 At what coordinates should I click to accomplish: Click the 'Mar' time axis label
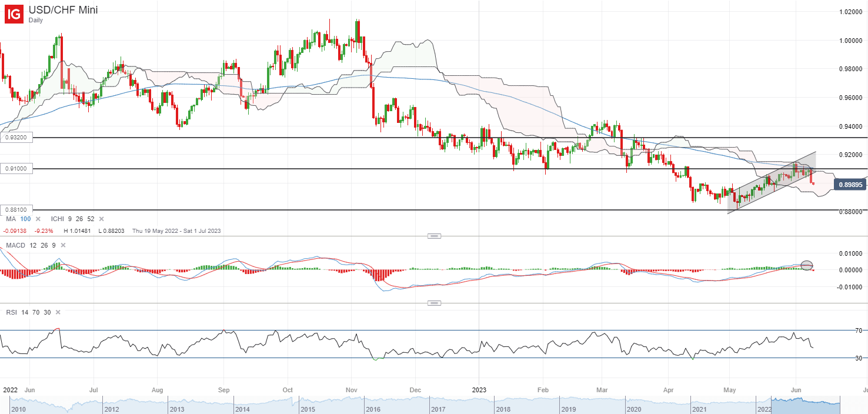tap(603, 390)
